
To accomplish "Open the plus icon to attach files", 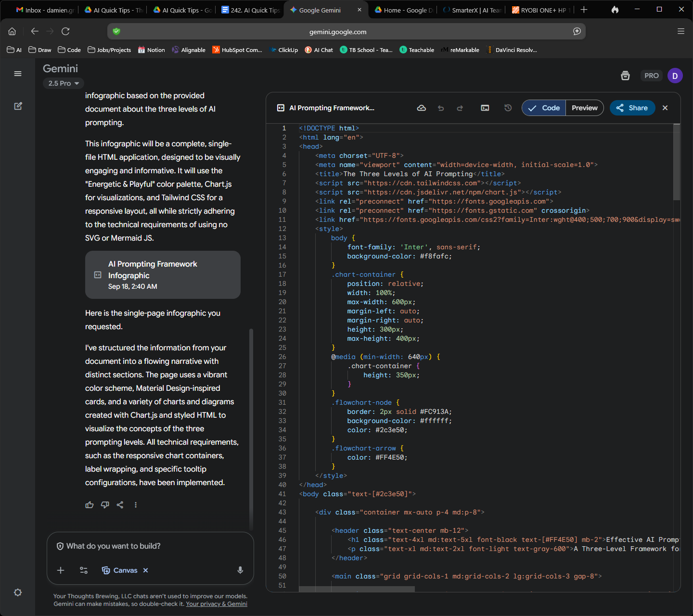I will point(60,570).
